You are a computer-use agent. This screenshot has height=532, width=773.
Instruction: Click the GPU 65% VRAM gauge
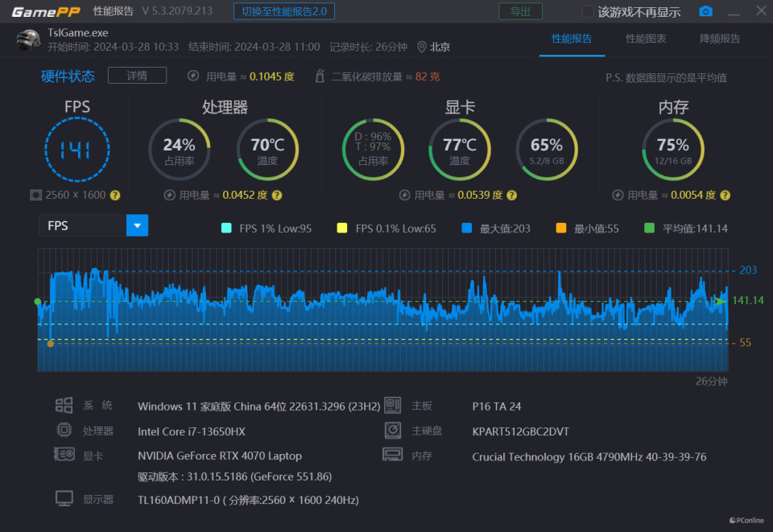point(546,149)
